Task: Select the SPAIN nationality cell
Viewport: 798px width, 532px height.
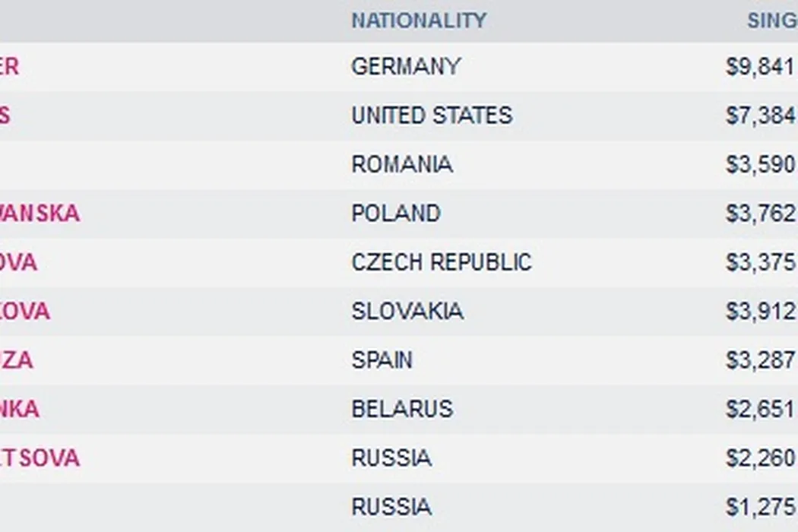Action: pos(382,360)
